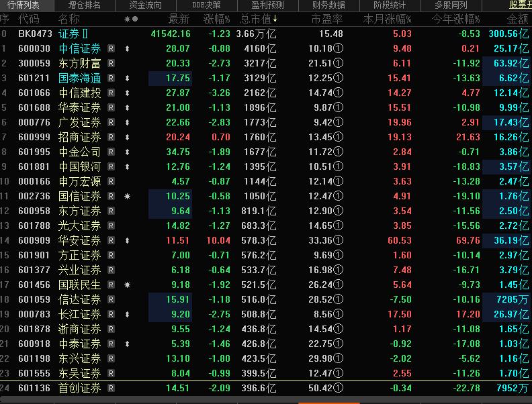Open the 资金流向 tab
Image resolution: width=532 pixels, height=404 pixels.
click(146, 5)
